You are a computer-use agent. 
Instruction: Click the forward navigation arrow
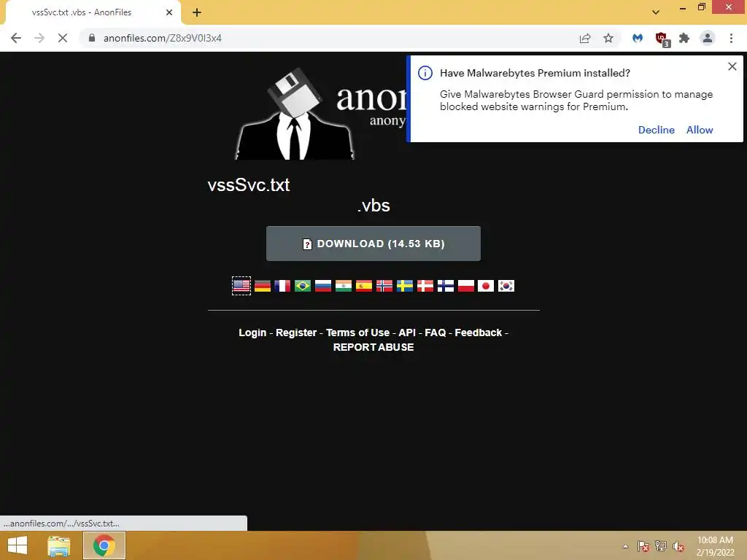[39, 38]
